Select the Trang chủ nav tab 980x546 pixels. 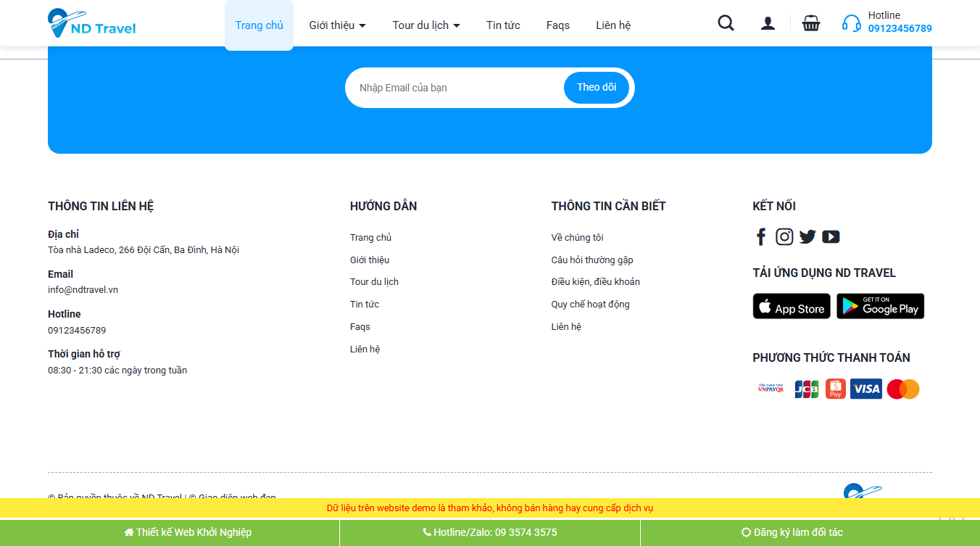[259, 25]
